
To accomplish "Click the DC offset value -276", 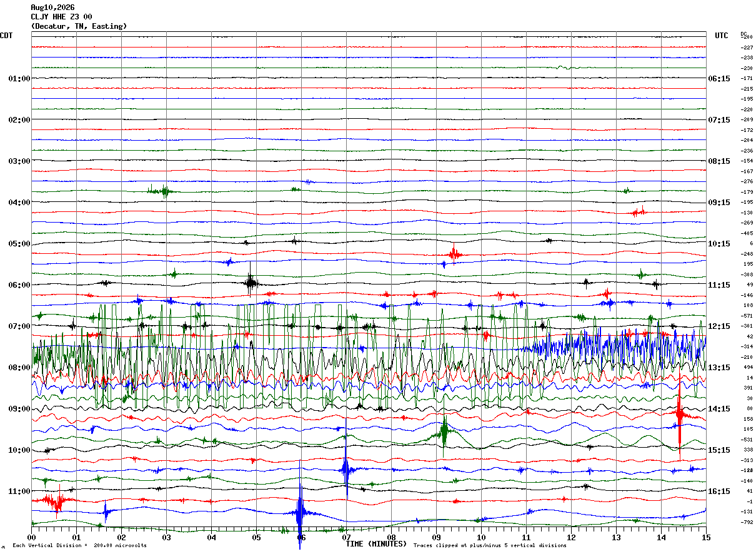I will tap(747, 181).
